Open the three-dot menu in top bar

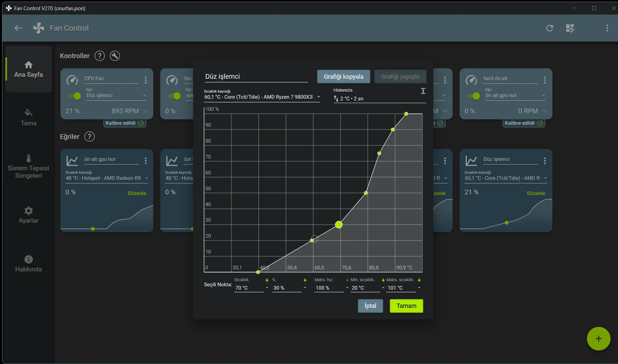point(607,28)
